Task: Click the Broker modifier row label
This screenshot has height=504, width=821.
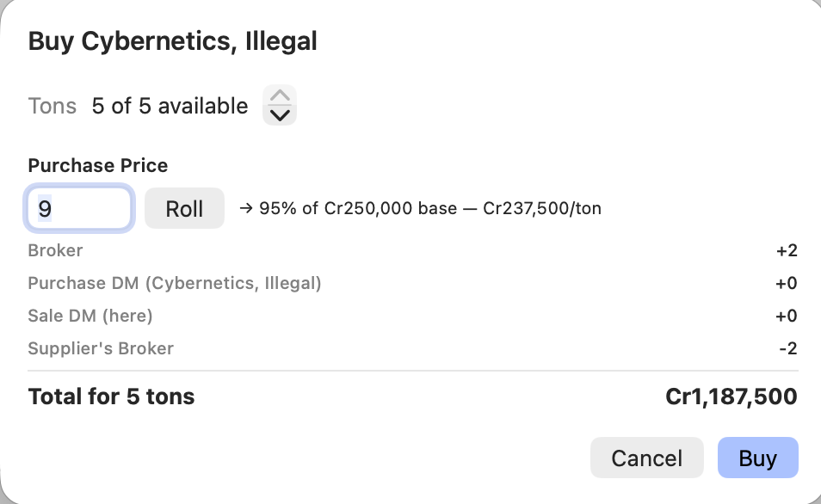Action: [55, 250]
